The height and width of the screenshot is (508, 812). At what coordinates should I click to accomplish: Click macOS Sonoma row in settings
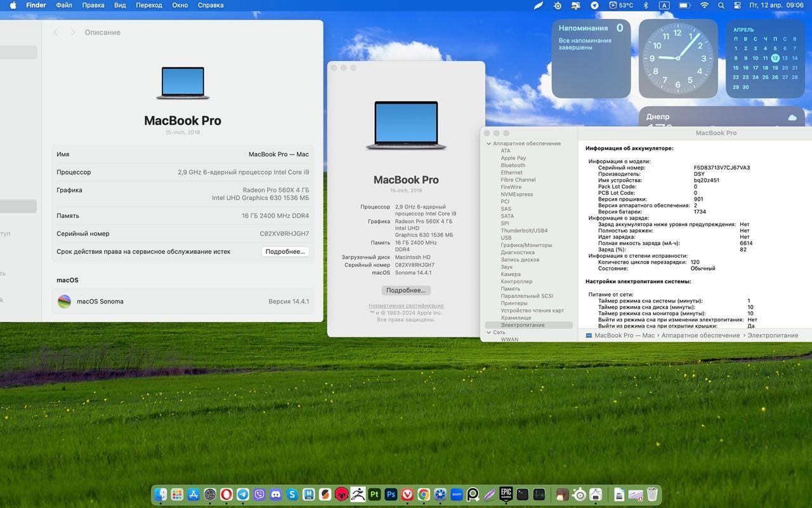pyautogui.click(x=183, y=302)
